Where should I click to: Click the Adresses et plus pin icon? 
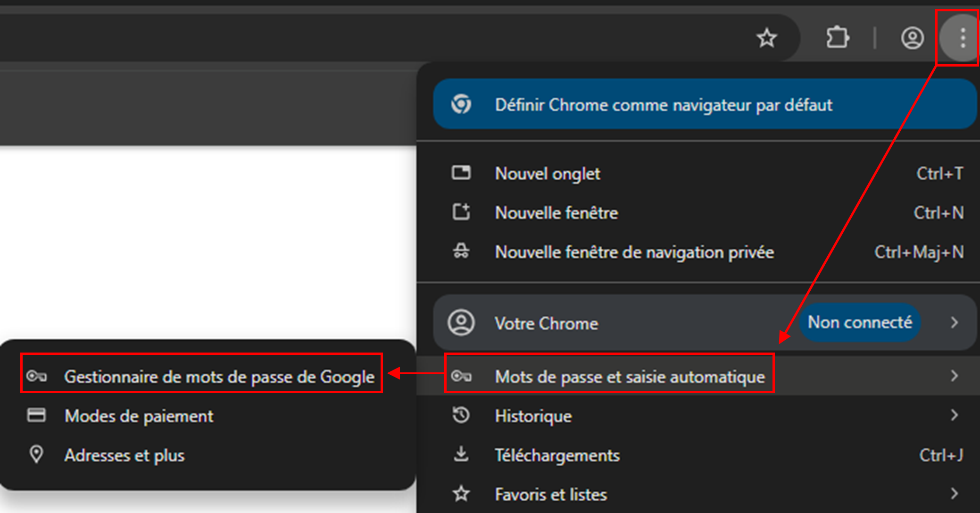pos(36,454)
